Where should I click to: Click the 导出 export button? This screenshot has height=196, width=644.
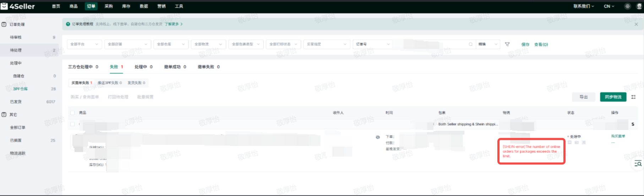point(583,97)
